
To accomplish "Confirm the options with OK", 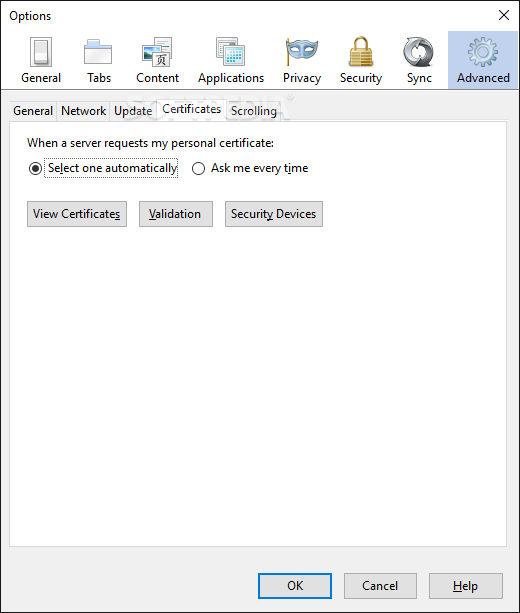I will point(295,586).
